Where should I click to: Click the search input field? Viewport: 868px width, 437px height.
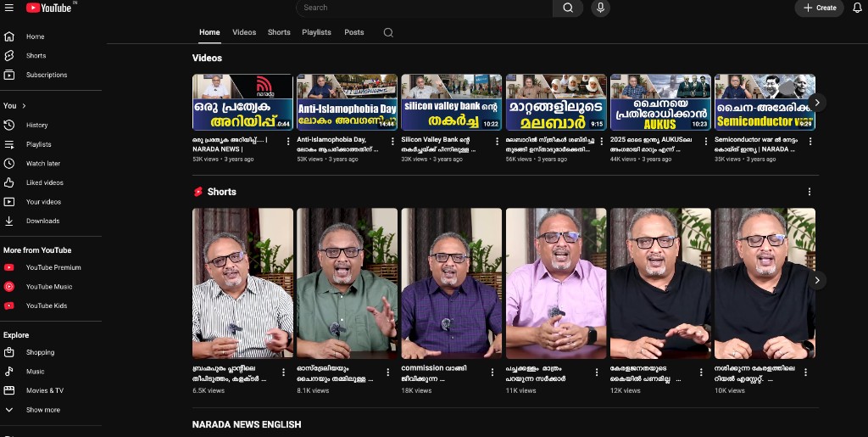click(x=425, y=8)
